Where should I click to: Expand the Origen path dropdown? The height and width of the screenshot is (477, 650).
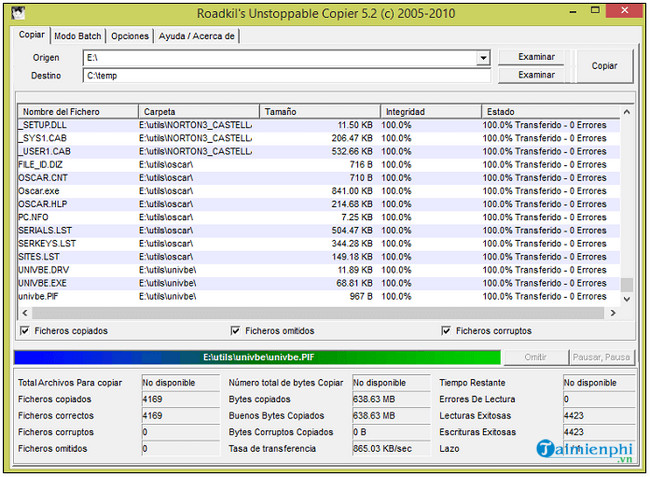pyautogui.click(x=483, y=58)
